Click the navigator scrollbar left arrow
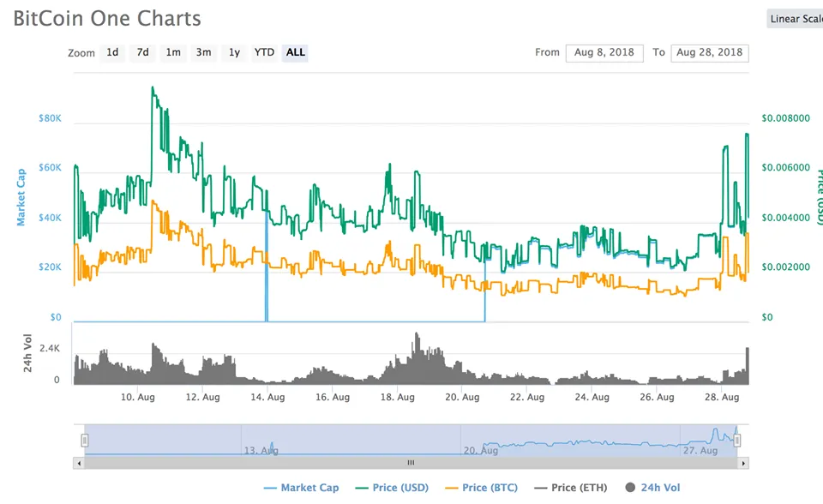 click(79, 463)
